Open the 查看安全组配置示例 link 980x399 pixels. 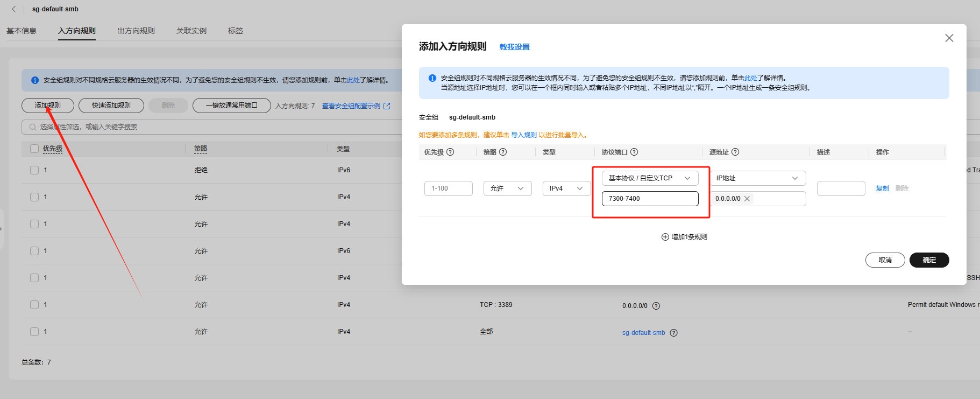pos(351,106)
